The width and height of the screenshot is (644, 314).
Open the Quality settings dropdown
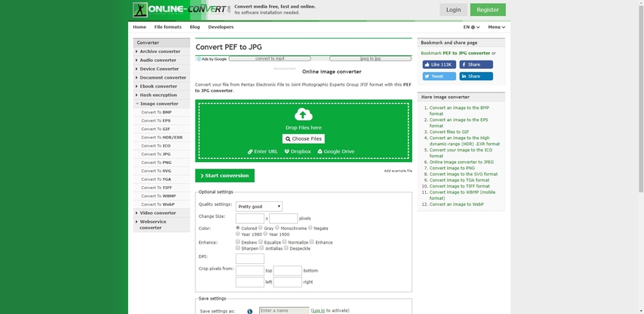[x=258, y=206]
